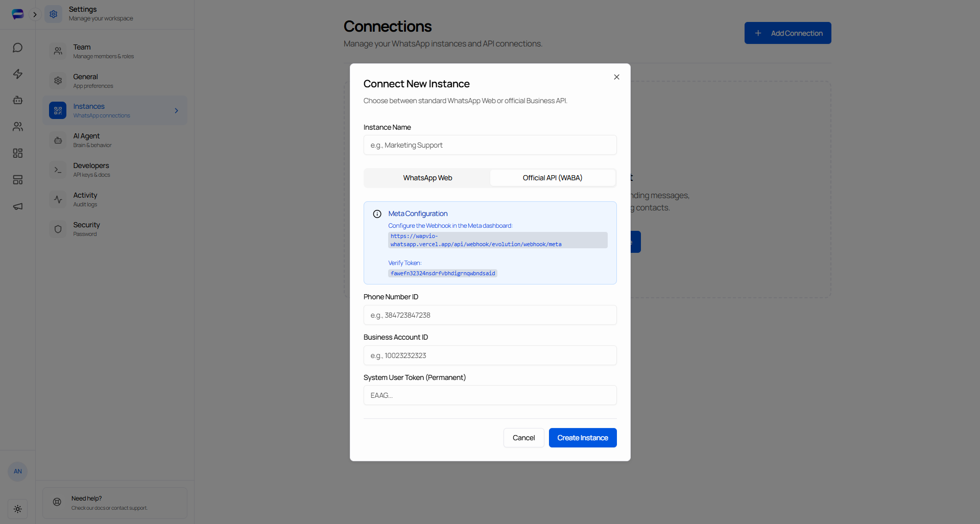Select the Official API (WABA) option
Image resolution: width=980 pixels, height=524 pixels.
(552, 178)
